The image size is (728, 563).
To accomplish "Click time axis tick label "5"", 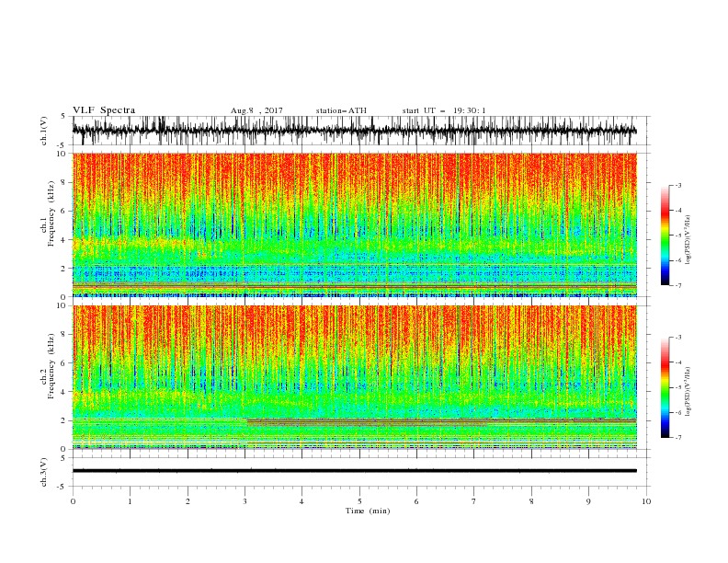I will pos(359,501).
